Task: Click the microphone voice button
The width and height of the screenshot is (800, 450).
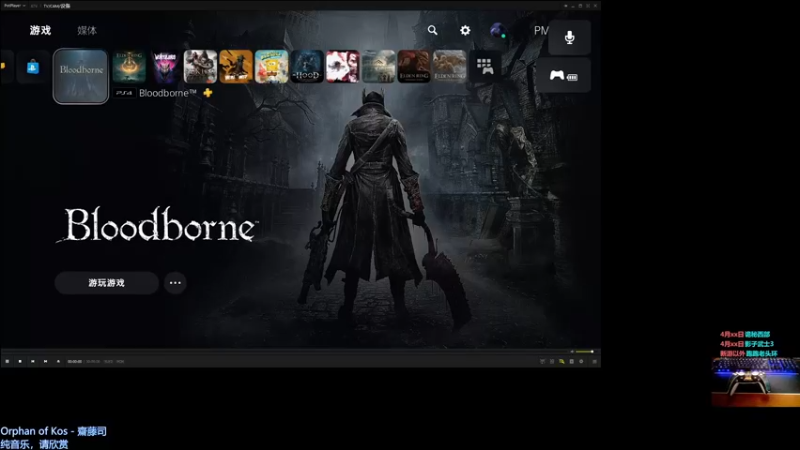Action: coord(569,37)
